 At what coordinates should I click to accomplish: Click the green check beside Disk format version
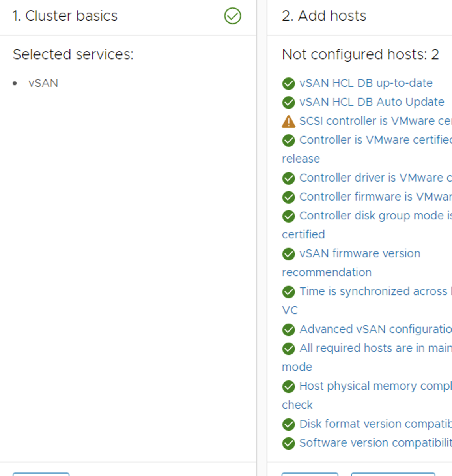point(289,424)
